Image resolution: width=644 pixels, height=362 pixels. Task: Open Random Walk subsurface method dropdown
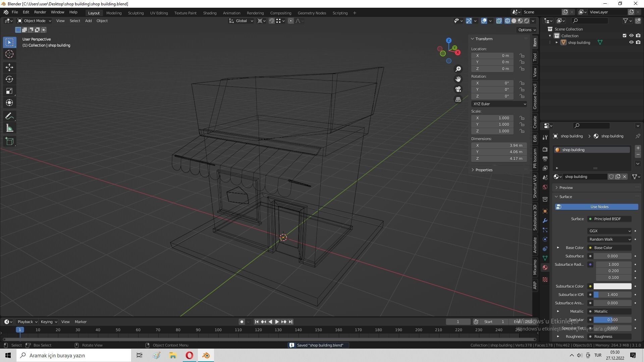coord(609,239)
